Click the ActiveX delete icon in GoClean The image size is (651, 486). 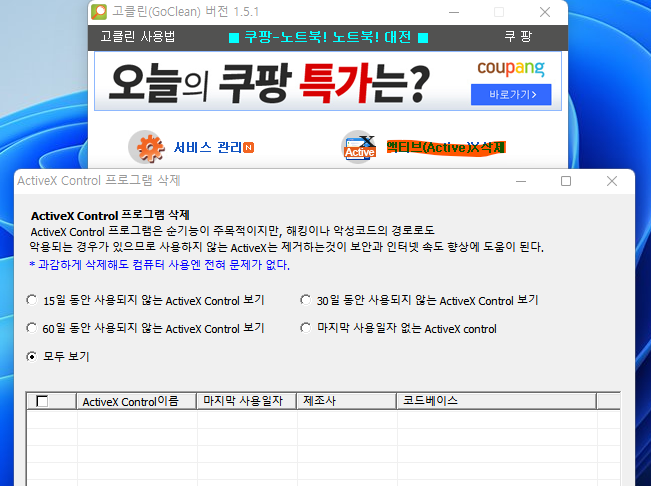tap(359, 147)
